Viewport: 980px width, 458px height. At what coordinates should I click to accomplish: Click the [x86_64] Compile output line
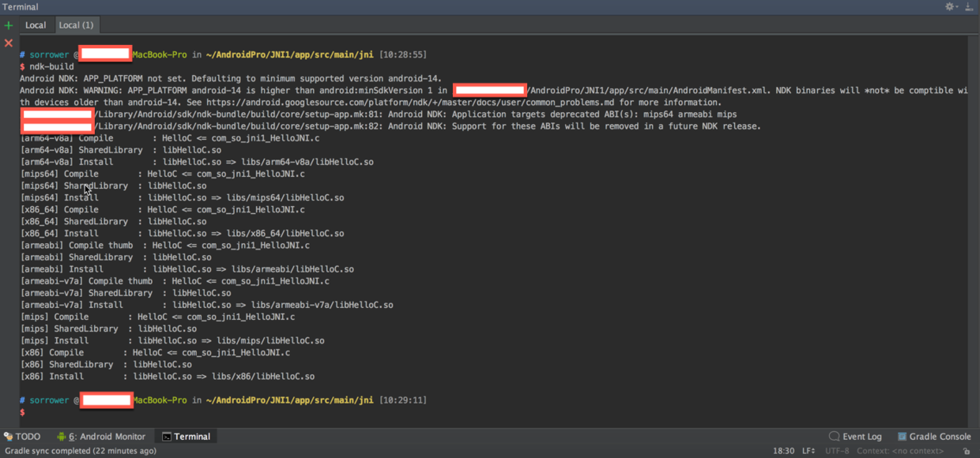tap(162, 210)
